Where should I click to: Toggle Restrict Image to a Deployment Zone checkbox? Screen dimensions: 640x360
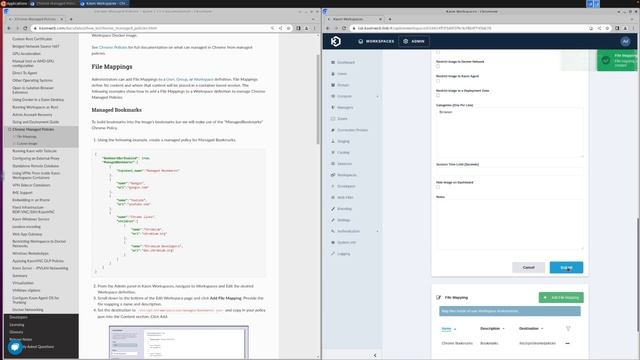point(438,95)
